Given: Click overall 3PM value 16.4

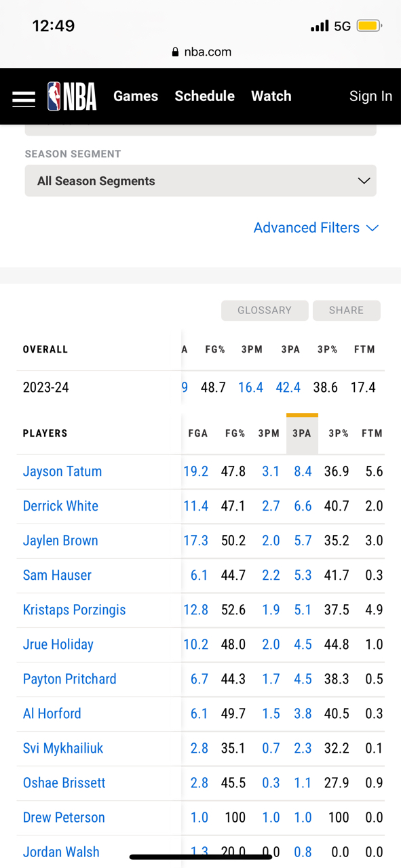Looking at the screenshot, I should (250, 388).
